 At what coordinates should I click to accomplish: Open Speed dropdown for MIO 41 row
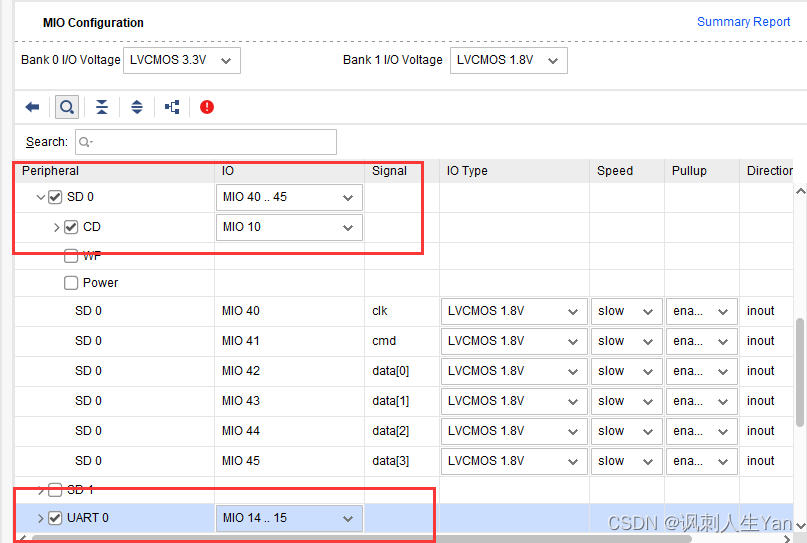pyautogui.click(x=626, y=341)
